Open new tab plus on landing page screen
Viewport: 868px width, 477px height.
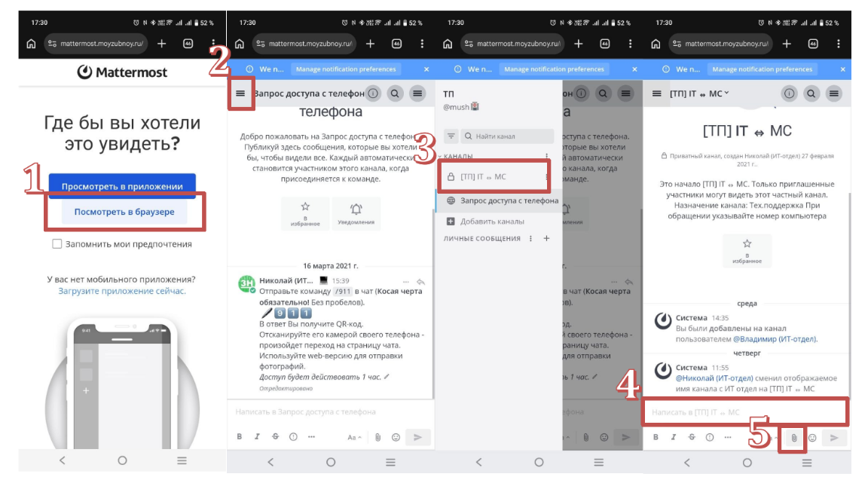(162, 43)
